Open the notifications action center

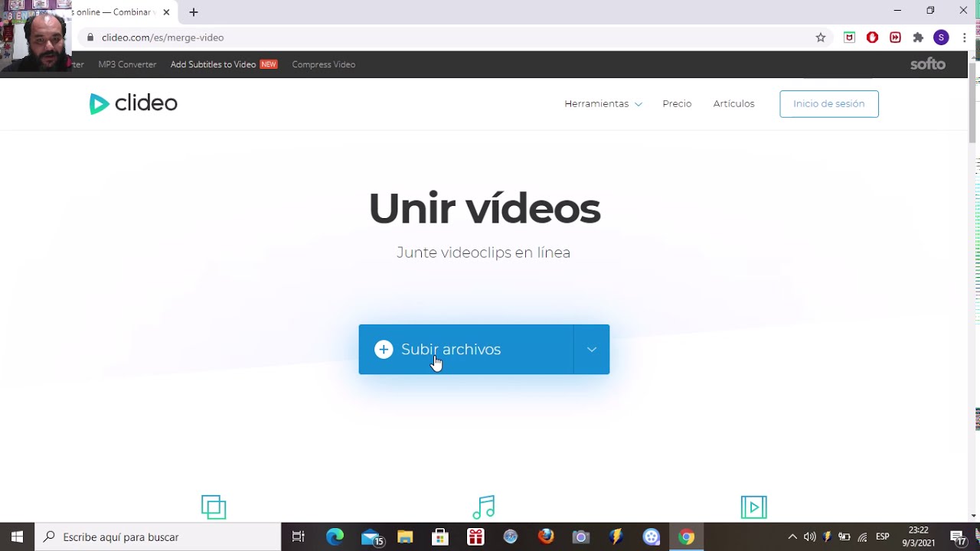[x=958, y=536]
